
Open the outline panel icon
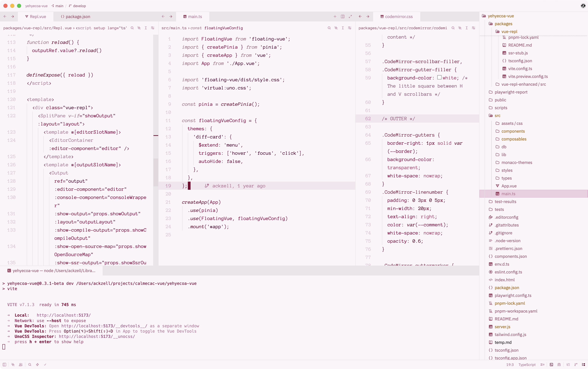[568, 365]
